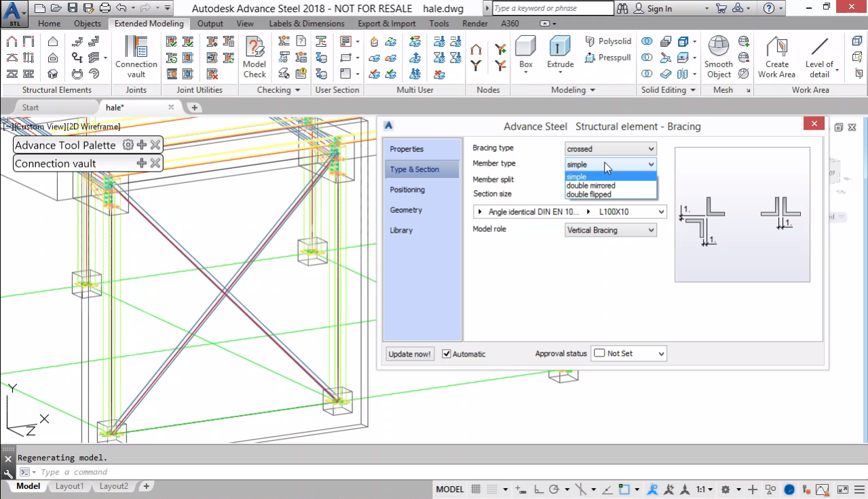Click the Open file folder icon

click(56, 8)
